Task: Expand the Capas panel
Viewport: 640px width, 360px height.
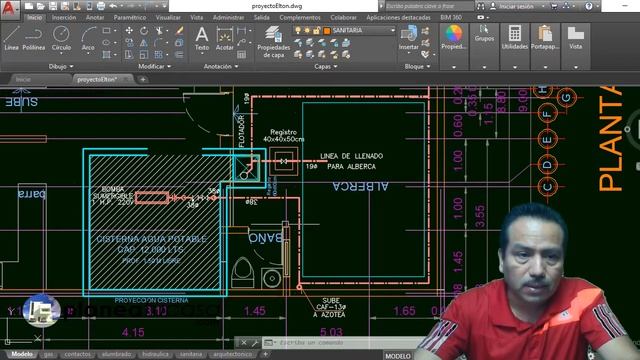Action: click(x=326, y=66)
